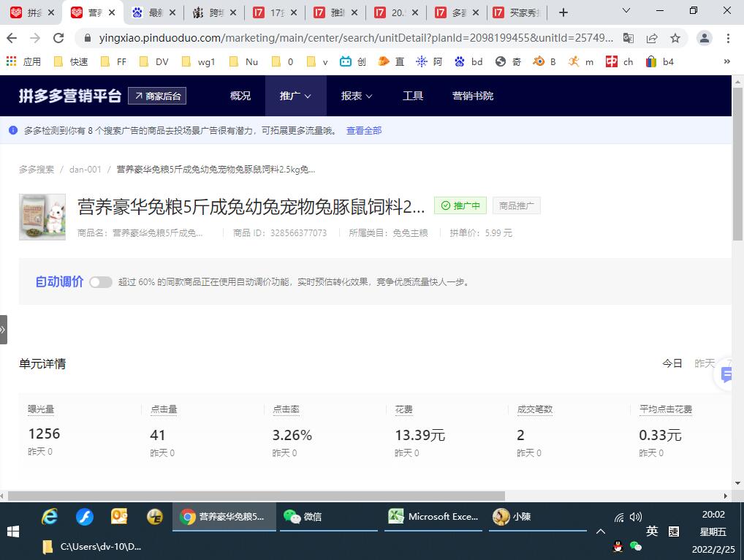744x560 pixels.
Task: Select 昨天 date filter
Action: [x=705, y=363]
